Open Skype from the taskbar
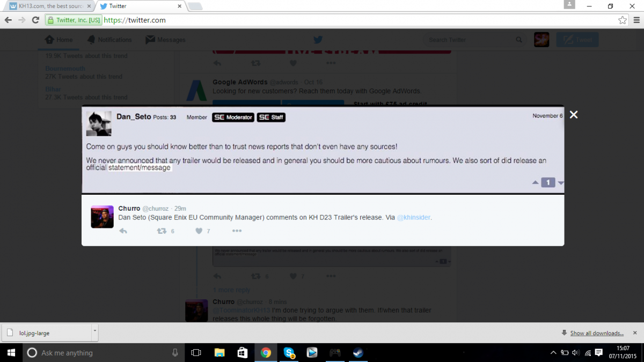The height and width of the screenshot is (362, 644). pos(289,353)
